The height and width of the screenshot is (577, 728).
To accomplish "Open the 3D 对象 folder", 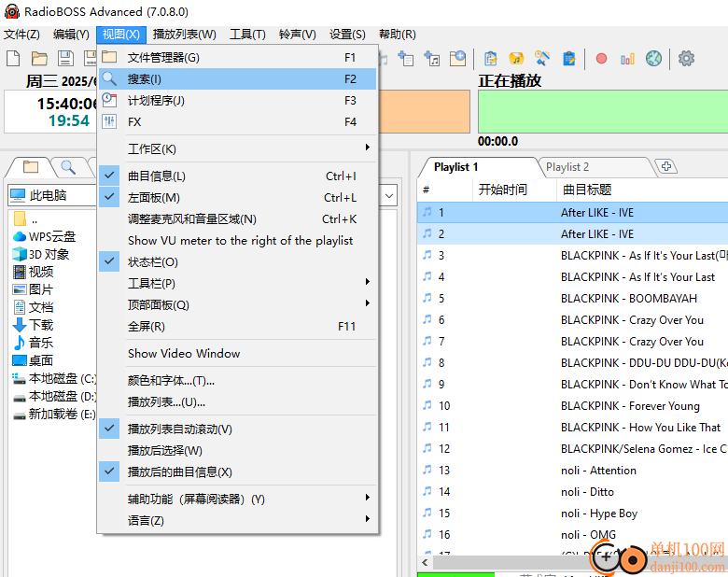I will [41, 254].
